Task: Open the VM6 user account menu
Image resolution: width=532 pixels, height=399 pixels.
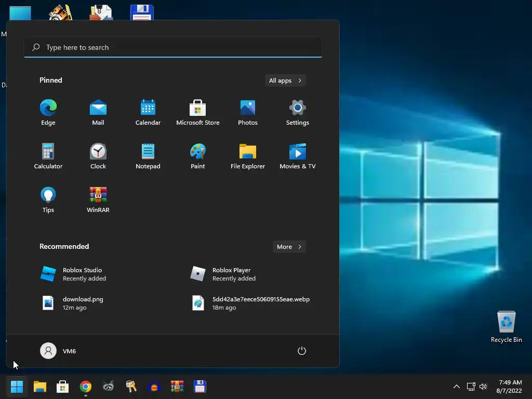Action: (58, 351)
